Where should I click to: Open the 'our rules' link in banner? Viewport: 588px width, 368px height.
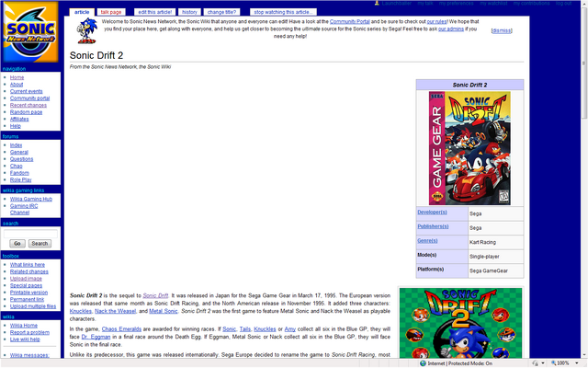point(436,22)
